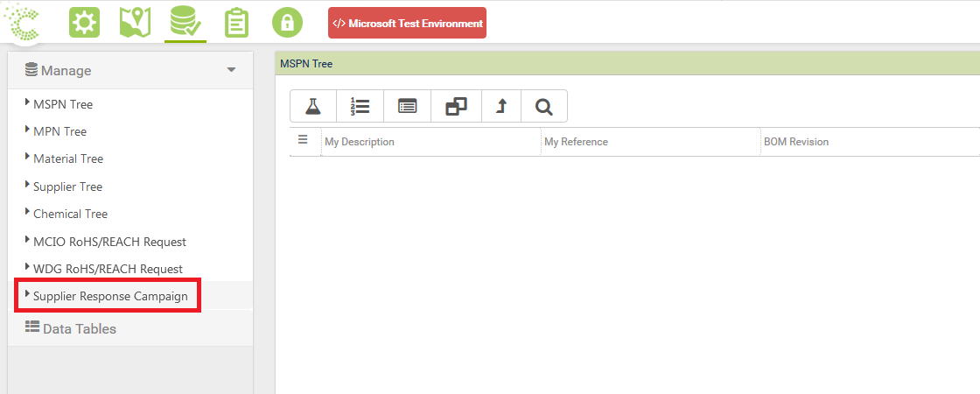Click the flask icon in MSPN toolbar
The image size is (980, 394).
pos(312,107)
